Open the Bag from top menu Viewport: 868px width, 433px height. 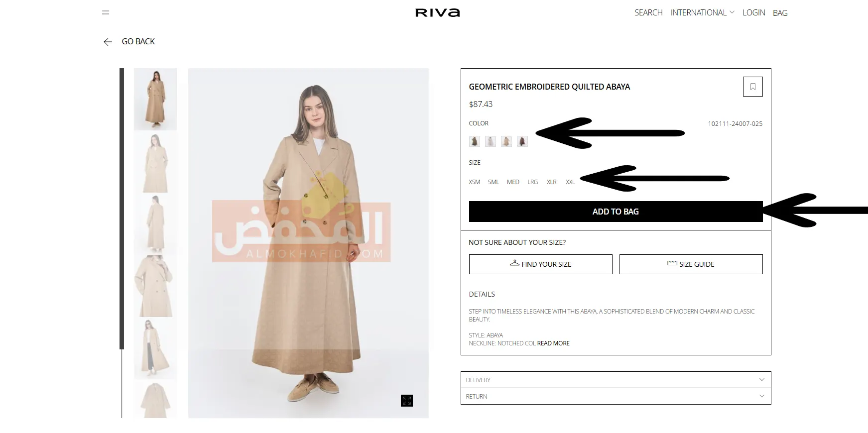[780, 13]
